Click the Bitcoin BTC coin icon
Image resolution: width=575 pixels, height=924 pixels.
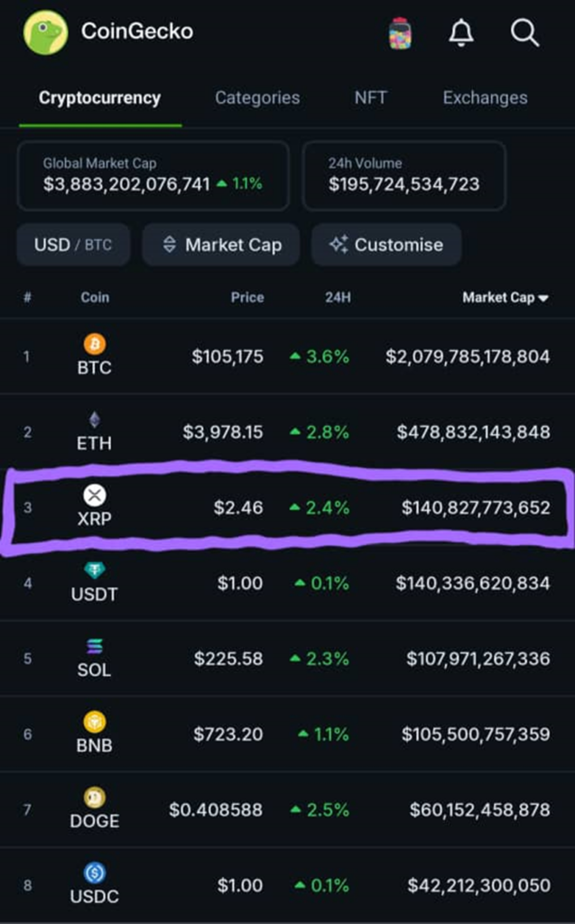95,344
